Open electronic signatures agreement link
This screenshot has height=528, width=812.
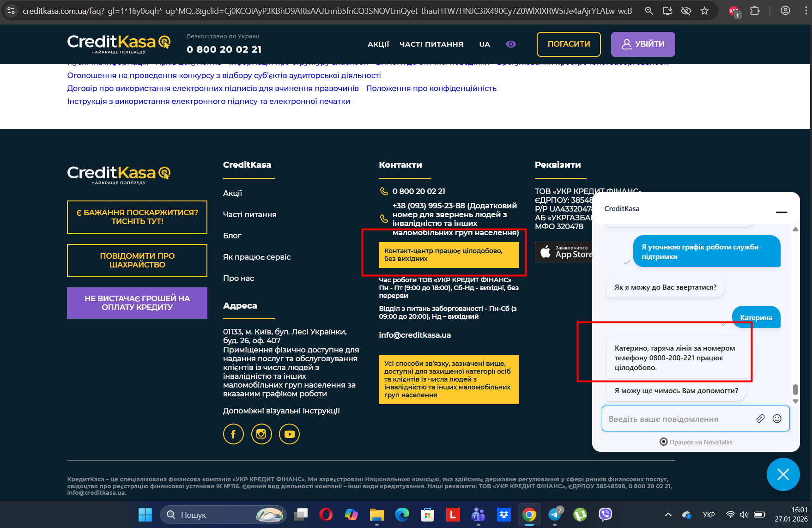point(213,88)
